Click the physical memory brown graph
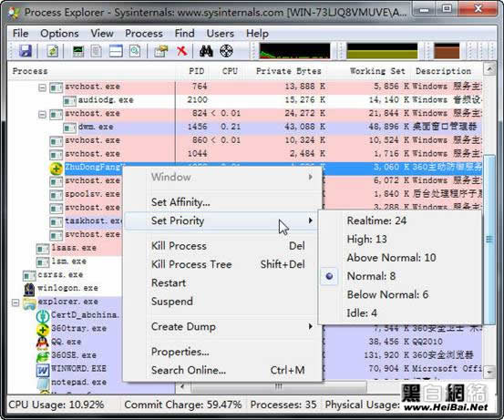 [447, 51]
